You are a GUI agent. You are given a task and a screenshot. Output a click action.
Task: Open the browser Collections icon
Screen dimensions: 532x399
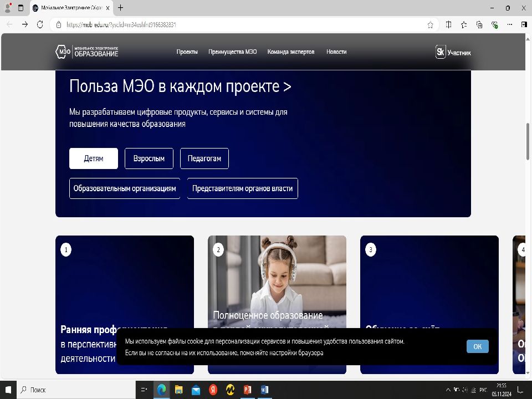(479, 24)
